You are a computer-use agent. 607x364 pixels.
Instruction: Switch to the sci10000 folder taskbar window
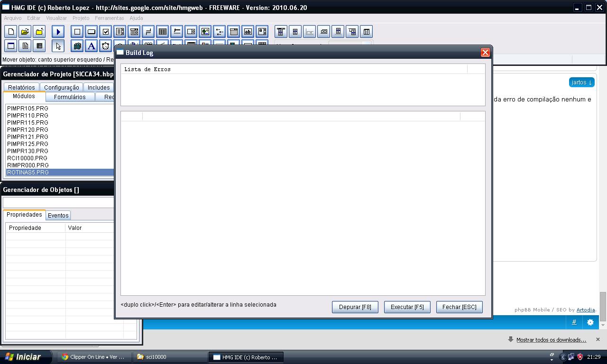tap(170, 357)
